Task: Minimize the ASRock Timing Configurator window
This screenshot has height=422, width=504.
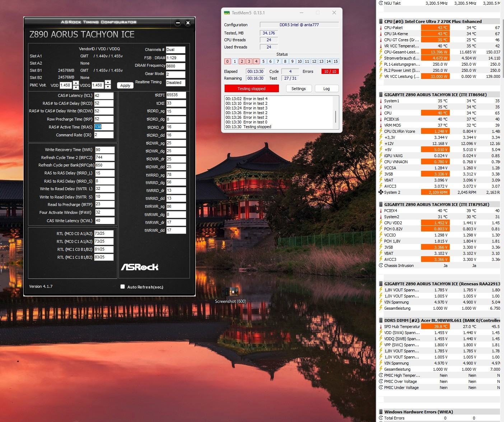Action: (178, 23)
